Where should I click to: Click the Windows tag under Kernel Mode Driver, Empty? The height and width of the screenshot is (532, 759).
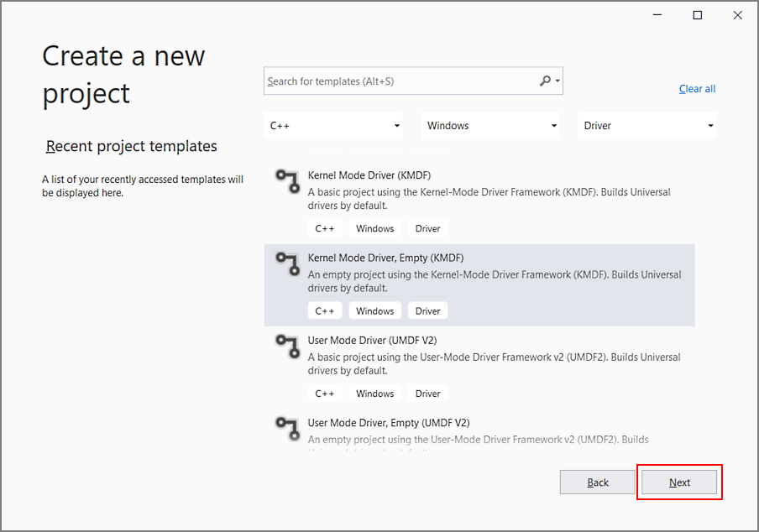tap(374, 310)
